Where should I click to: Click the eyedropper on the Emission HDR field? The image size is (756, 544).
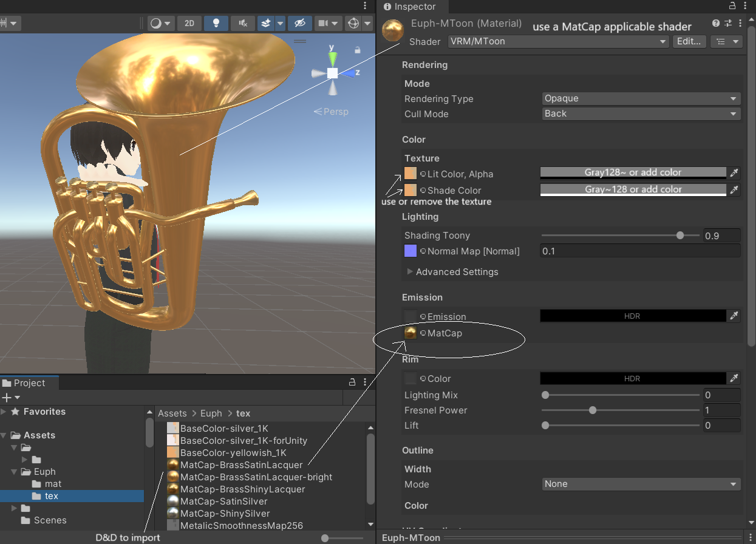click(x=734, y=316)
